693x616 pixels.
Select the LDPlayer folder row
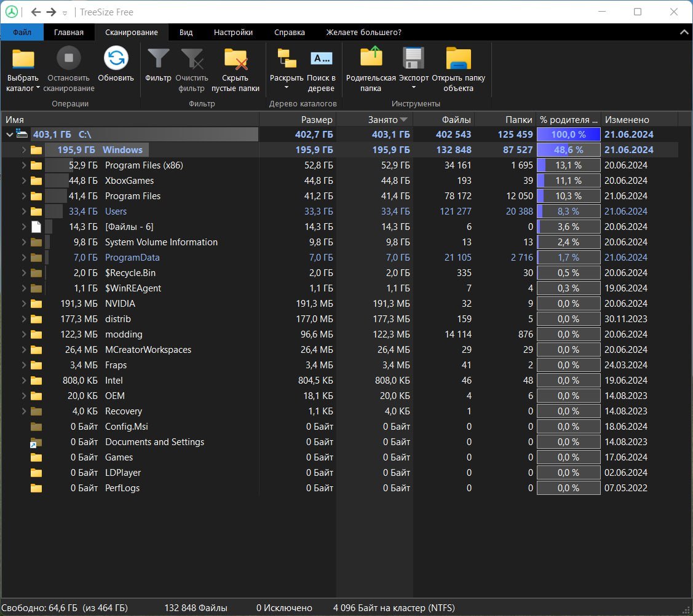(339, 473)
